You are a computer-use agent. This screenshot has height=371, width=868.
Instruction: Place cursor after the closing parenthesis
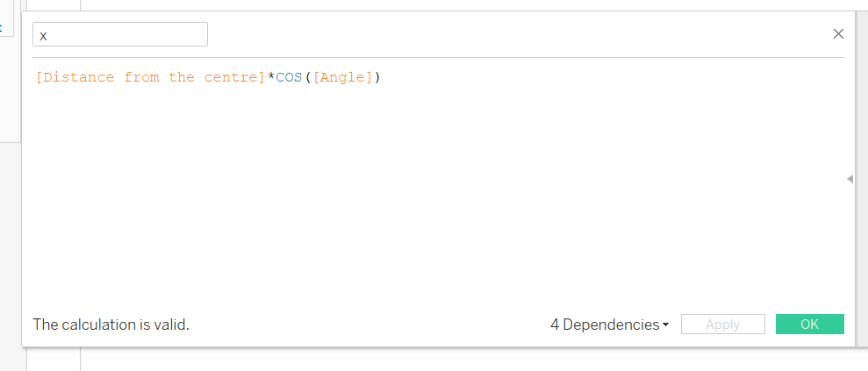pos(382,77)
